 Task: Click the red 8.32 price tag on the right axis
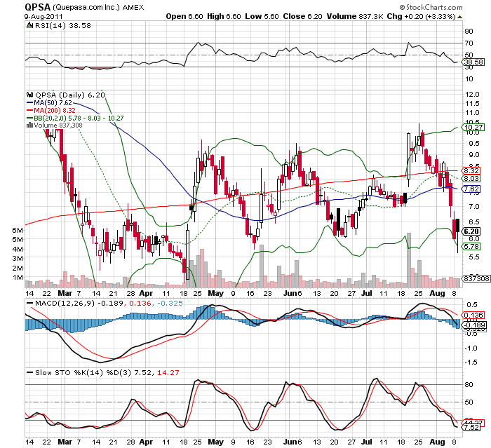pyautogui.click(x=471, y=170)
